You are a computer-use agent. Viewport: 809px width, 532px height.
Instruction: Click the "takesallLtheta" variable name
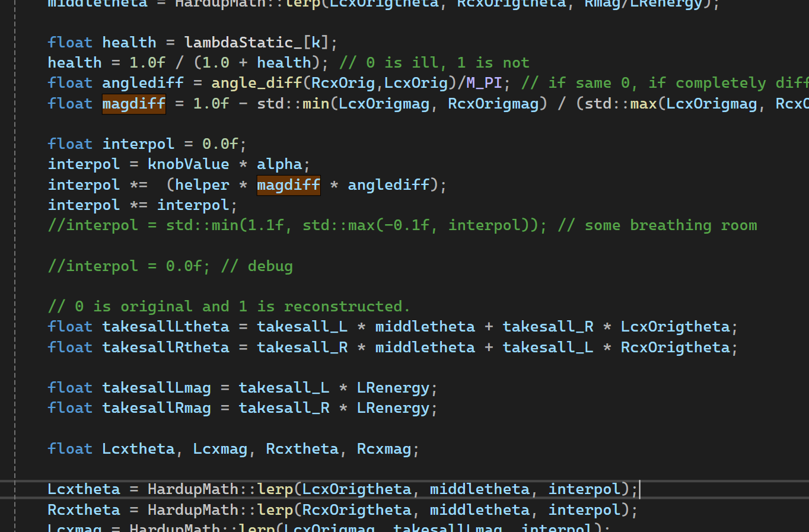pyautogui.click(x=166, y=327)
